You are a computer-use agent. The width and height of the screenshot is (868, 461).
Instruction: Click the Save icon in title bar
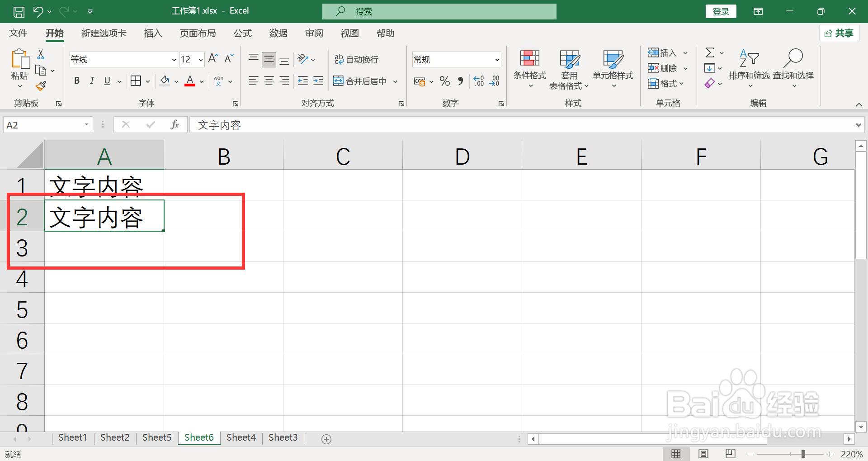pyautogui.click(x=19, y=11)
